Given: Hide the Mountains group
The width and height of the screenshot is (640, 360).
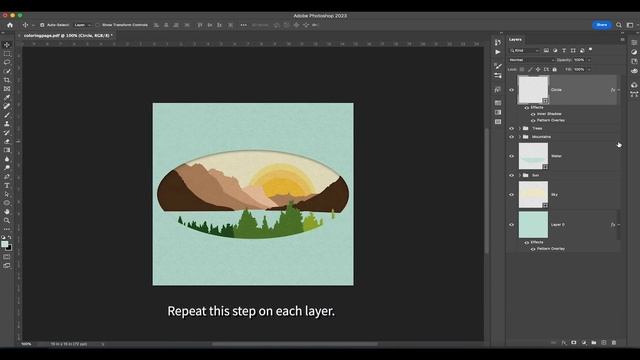Looking at the screenshot, I should [511, 137].
